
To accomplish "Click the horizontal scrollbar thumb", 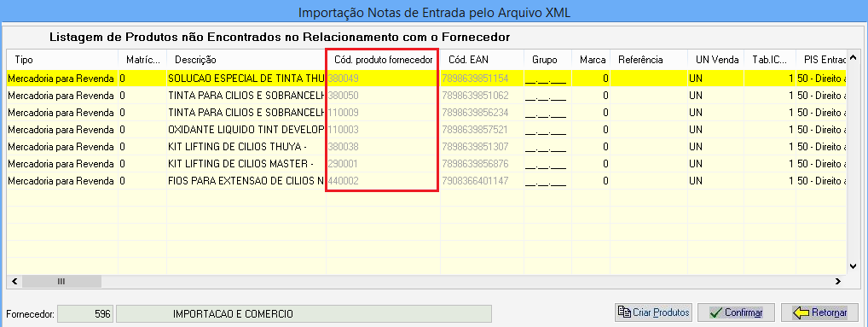I will pos(61,282).
